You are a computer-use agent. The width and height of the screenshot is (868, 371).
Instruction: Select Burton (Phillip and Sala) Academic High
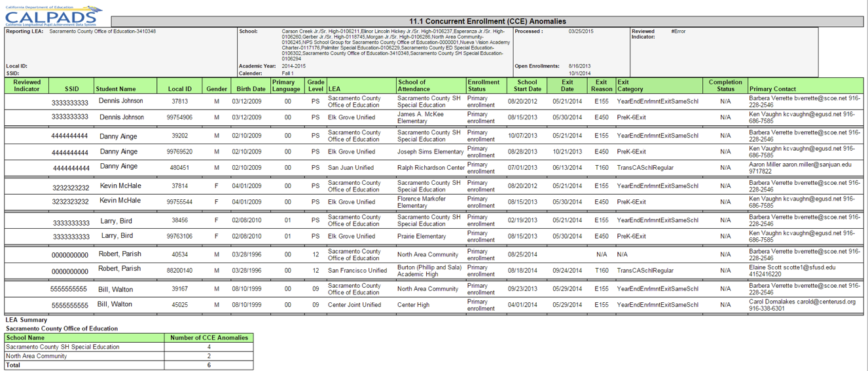point(429,270)
